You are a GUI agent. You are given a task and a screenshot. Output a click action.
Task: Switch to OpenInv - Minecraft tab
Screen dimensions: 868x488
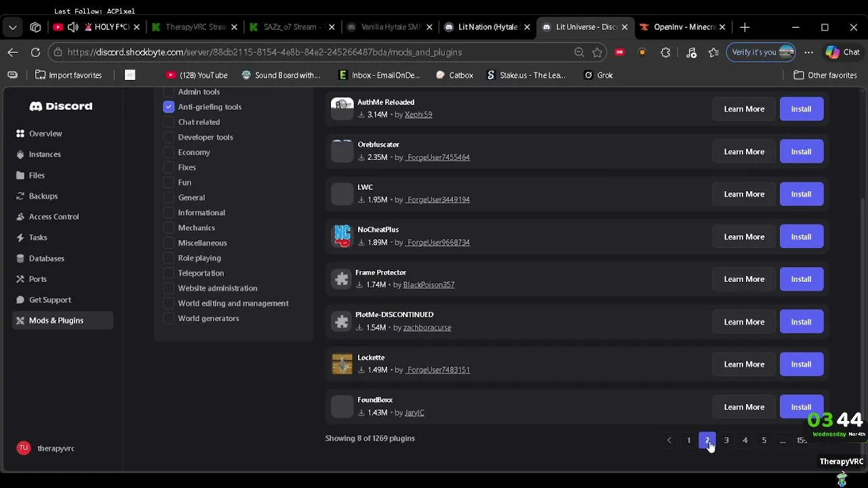(683, 27)
